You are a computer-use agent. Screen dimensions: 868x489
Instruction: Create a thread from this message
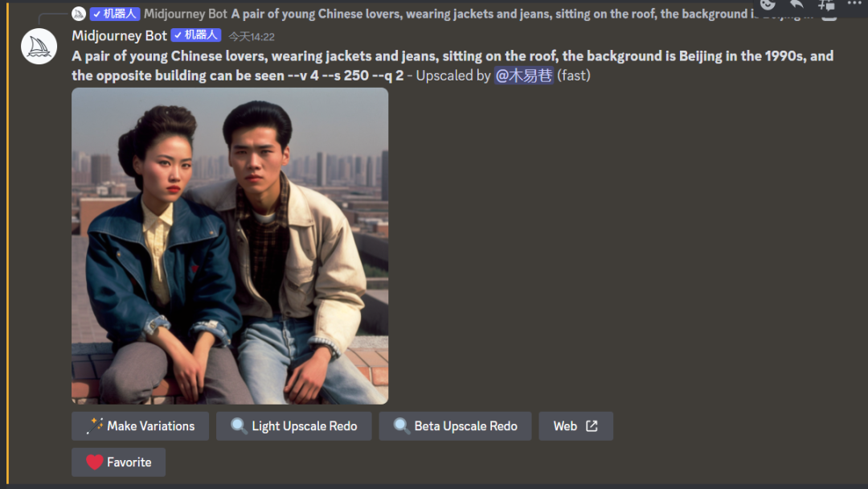826,5
